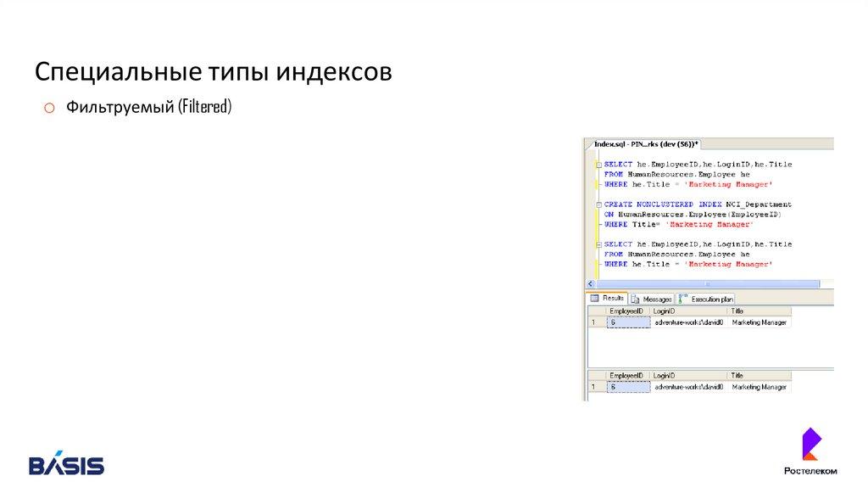Click Title column header in second grid
Image resolution: width=868 pixels, height=487 pixels.
[x=759, y=375]
